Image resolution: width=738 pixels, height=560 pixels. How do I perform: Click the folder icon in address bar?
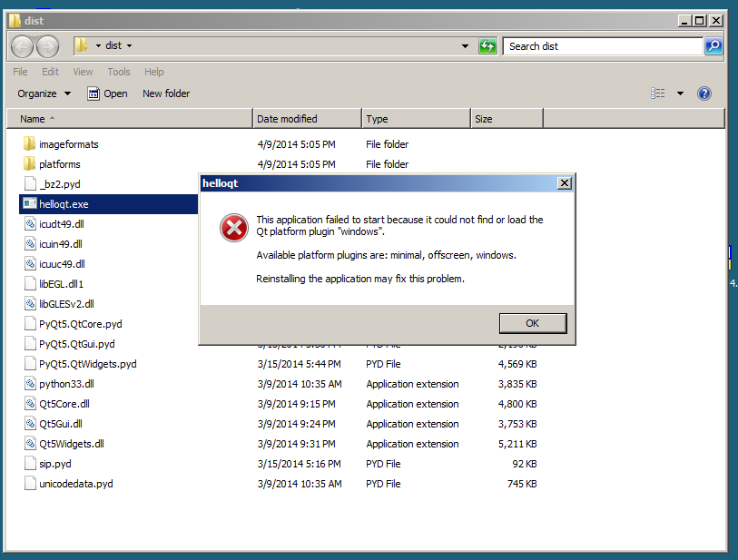tap(82, 45)
